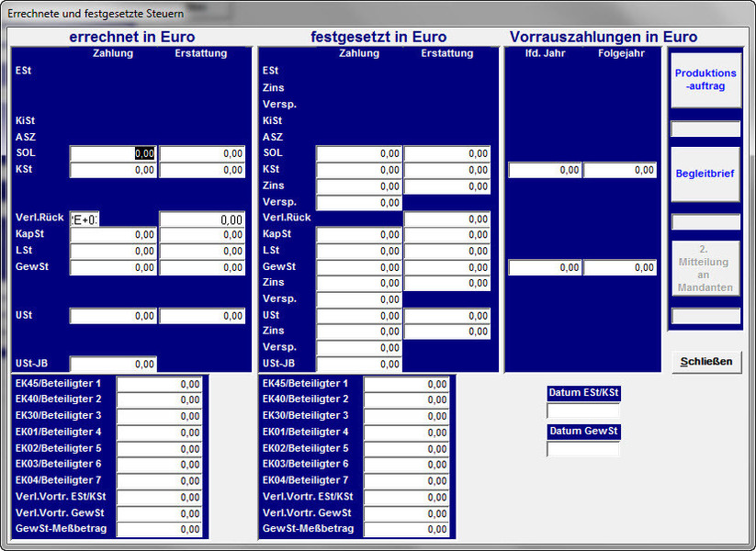
Task: Click the GewSt Vorauszahlung Folgejahr field
Action: tap(620, 267)
